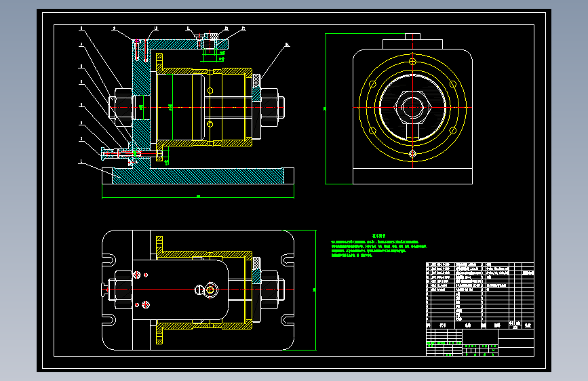This screenshot has height=381, width=588.
Task: Select part callout number 9
Action: click(115, 28)
